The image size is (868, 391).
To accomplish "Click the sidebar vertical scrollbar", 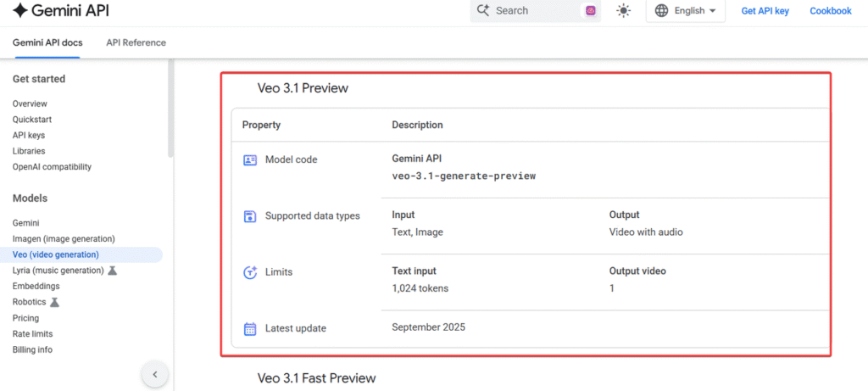I will pos(170,110).
